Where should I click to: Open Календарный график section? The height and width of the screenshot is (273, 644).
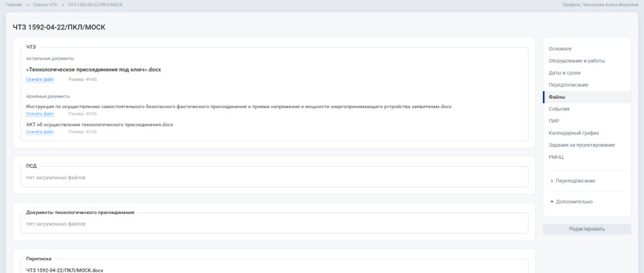tap(573, 133)
